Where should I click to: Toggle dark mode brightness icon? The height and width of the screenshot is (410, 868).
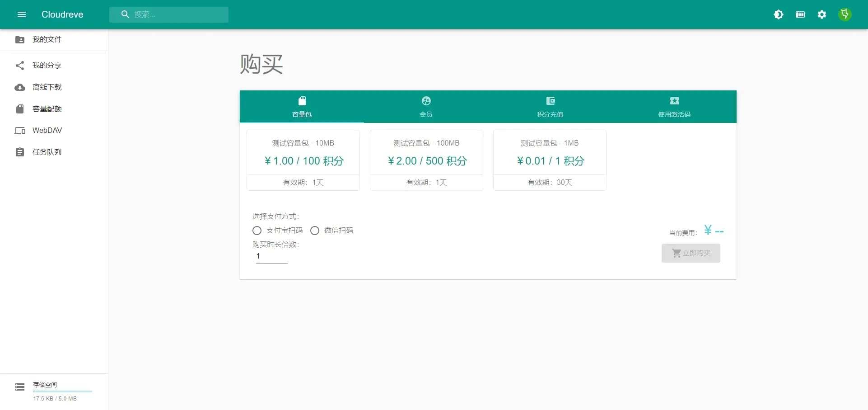[x=778, y=14]
